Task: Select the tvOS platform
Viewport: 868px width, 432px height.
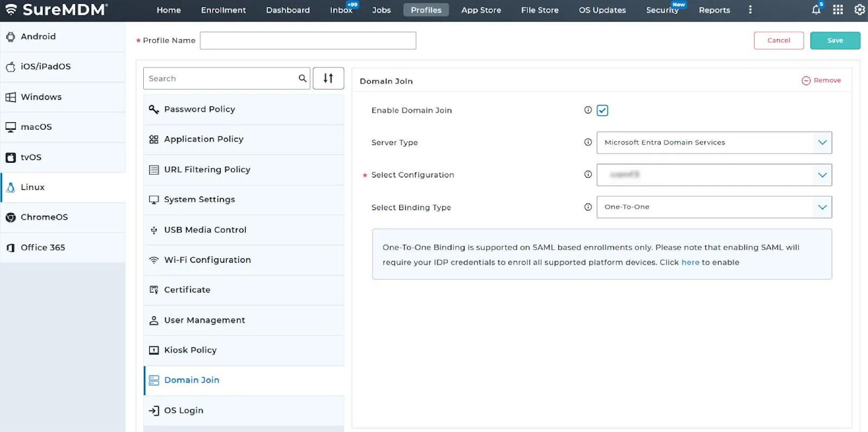Action: coord(63,157)
